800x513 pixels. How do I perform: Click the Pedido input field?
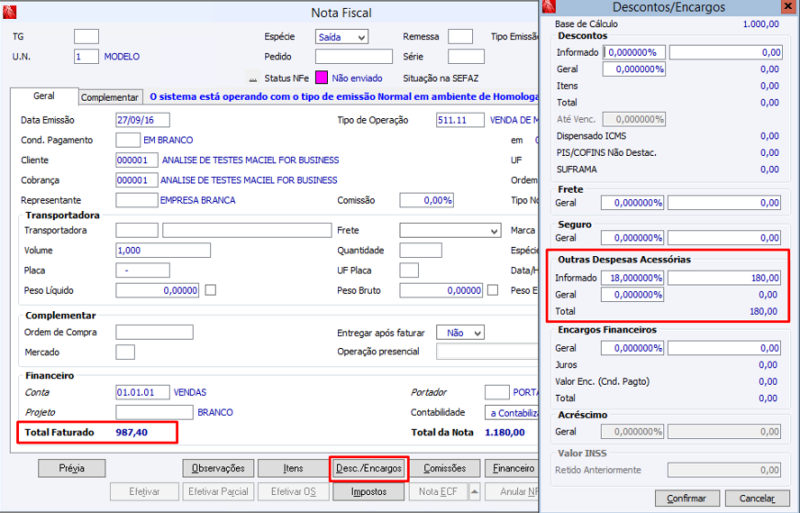pos(354,57)
